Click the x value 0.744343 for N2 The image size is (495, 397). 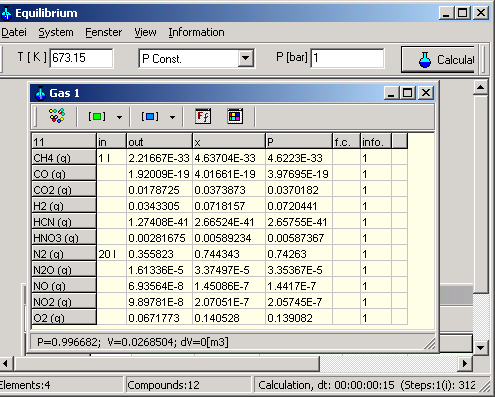tap(229, 254)
